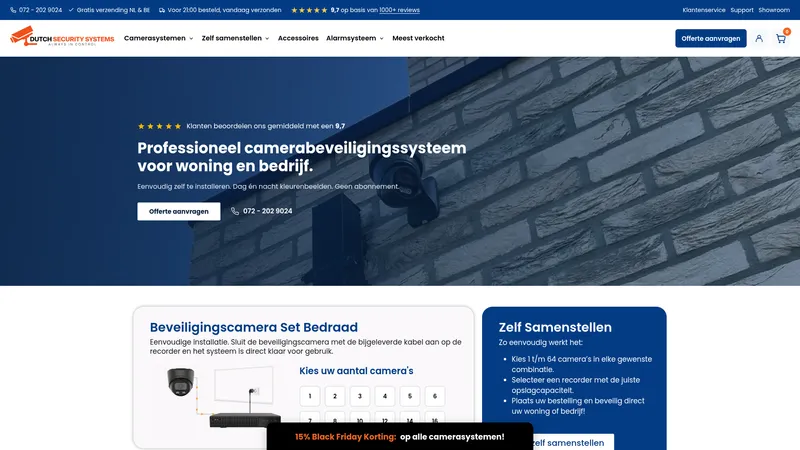The width and height of the screenshot is (800, 450).
Task: Click 'Klanten beoordelen ons gemiddeld' text
Action: (x=265, y=126)
